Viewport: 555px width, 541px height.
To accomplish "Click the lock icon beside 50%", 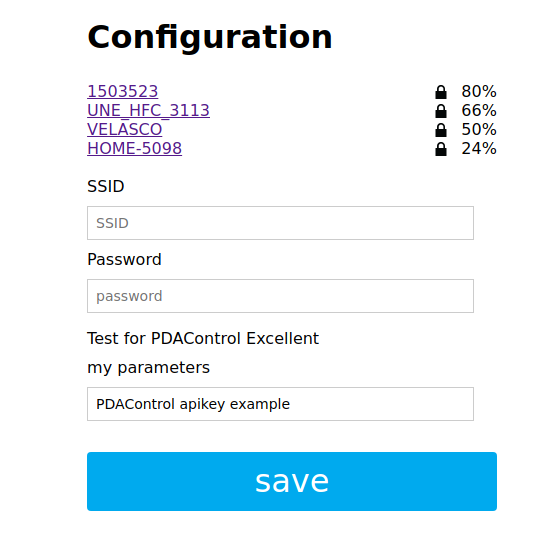I will point(441,130).
